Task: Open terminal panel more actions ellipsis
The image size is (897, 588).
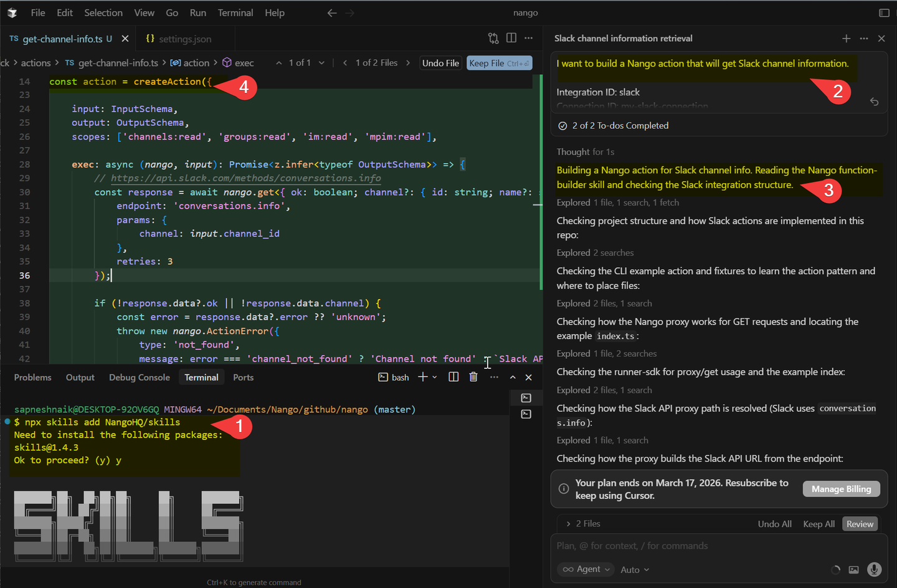Action: coord(494,377)
